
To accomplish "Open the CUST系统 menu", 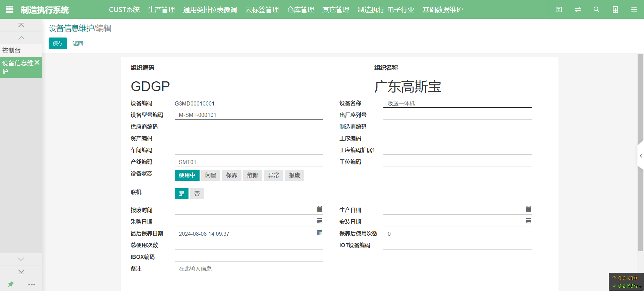I will (x=124, y=10).
